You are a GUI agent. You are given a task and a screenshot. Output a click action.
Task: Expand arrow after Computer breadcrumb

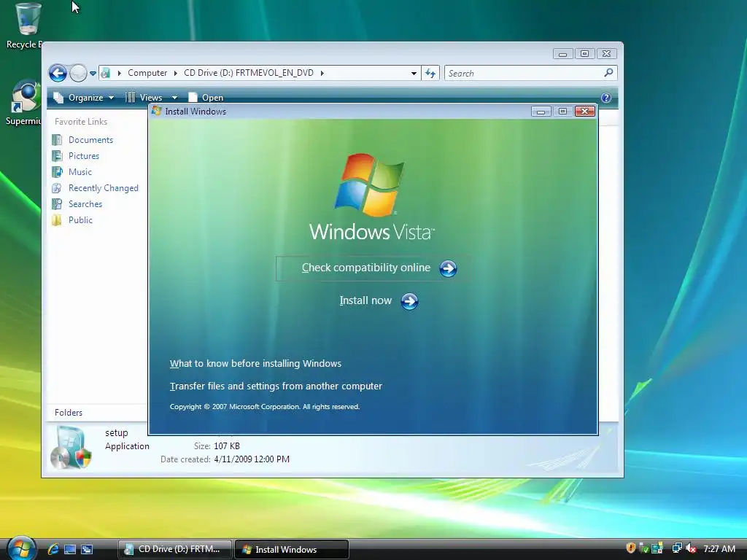175,73
